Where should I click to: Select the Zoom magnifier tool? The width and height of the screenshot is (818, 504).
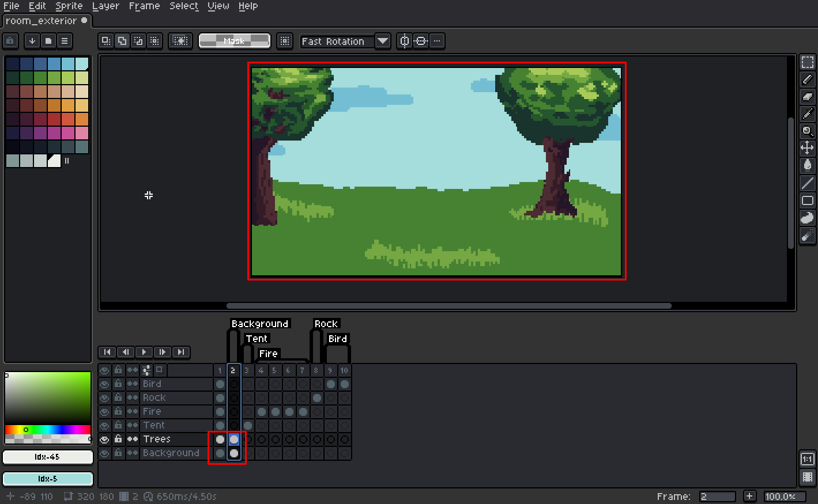tap(807, 131)
